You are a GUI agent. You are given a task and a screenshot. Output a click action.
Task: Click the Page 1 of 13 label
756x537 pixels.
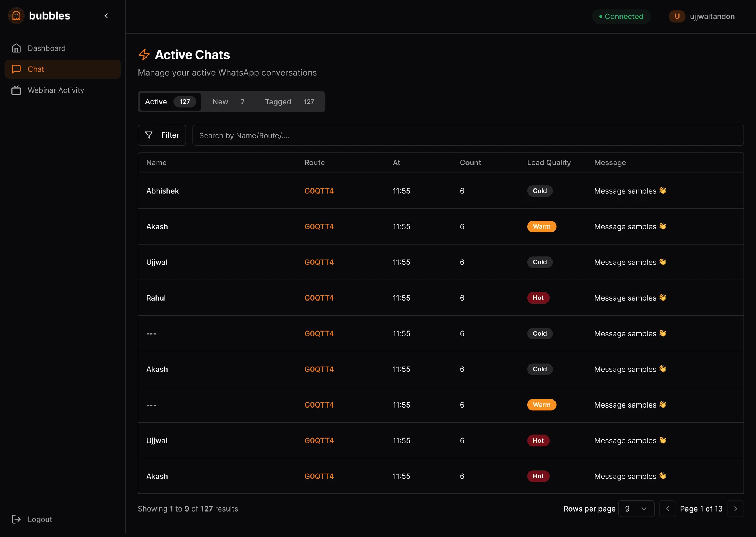tap(701, 509)
